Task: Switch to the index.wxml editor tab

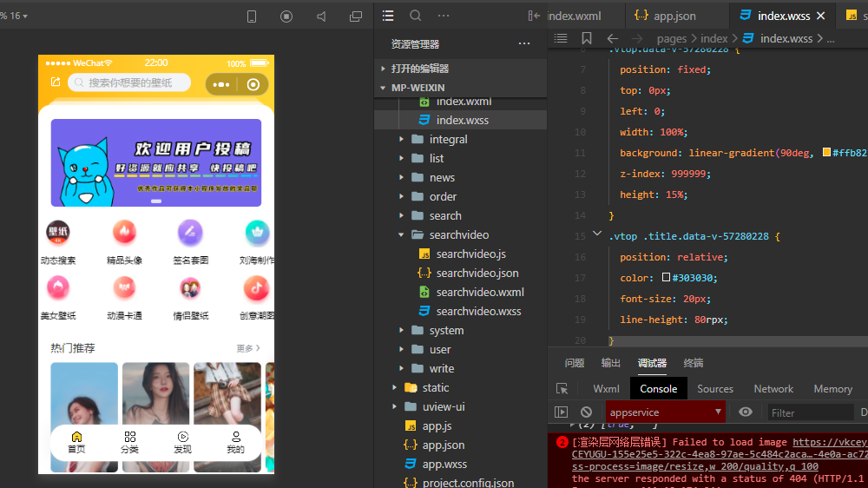Action: pyautogui.click(x=575, y=16)
